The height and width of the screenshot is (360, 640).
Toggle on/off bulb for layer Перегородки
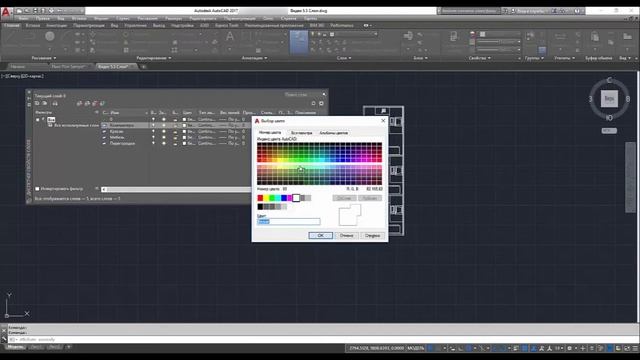(153, 143)
